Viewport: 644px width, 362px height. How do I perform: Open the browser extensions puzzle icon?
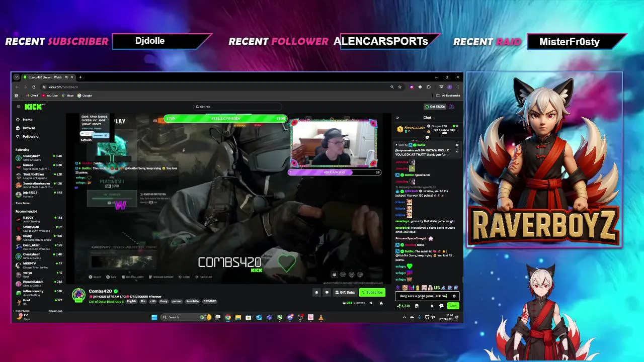click(x=428, y=87)
